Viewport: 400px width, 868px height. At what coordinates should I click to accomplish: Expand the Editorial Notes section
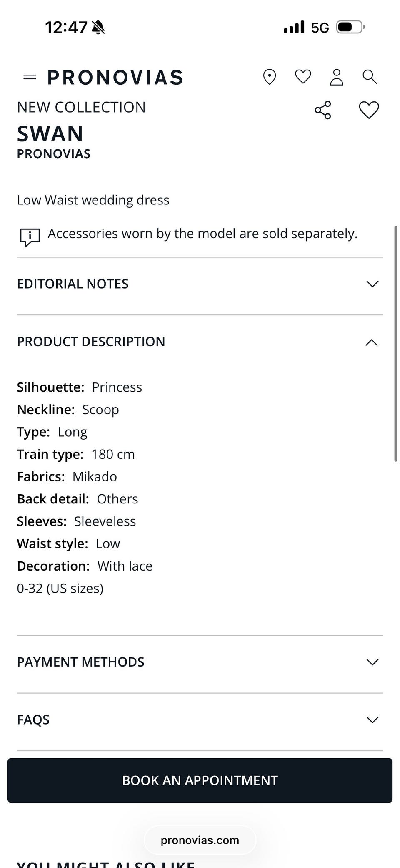pyautogui.click(x=372, y=284)
